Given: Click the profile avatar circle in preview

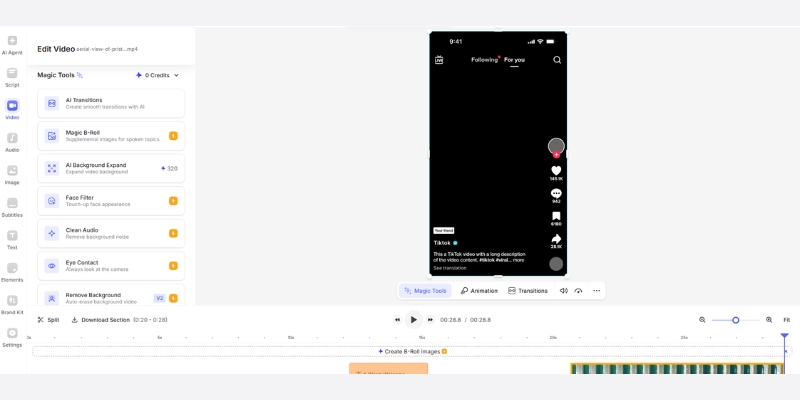Looking at the screenshot, I should [x=556, y=146].
